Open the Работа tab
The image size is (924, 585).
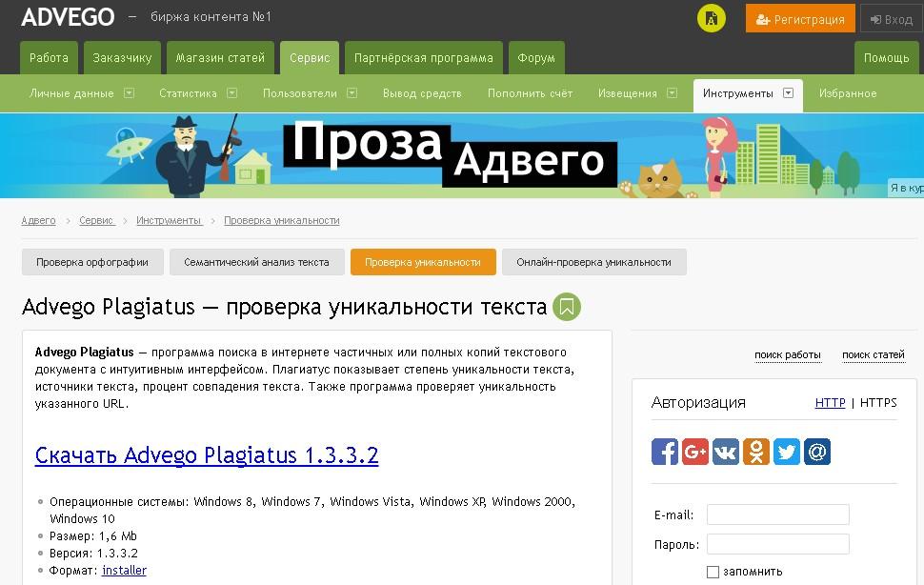pos(49,58)
